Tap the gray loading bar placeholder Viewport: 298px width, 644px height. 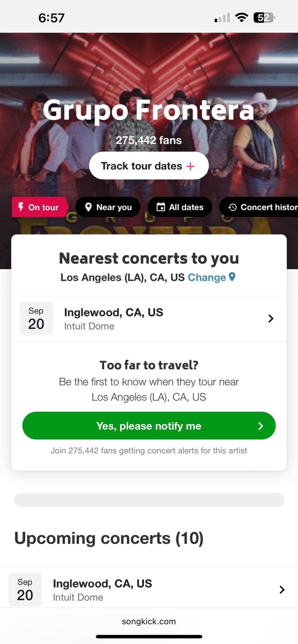[149, 500]
